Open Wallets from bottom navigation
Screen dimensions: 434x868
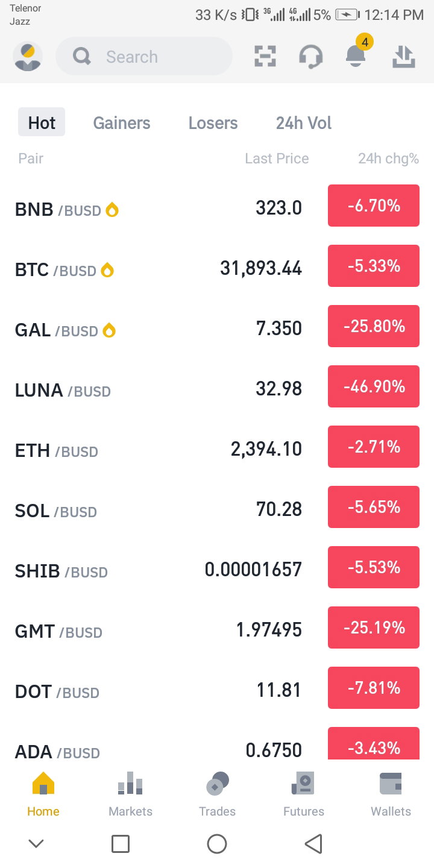[x=391, y=794]
